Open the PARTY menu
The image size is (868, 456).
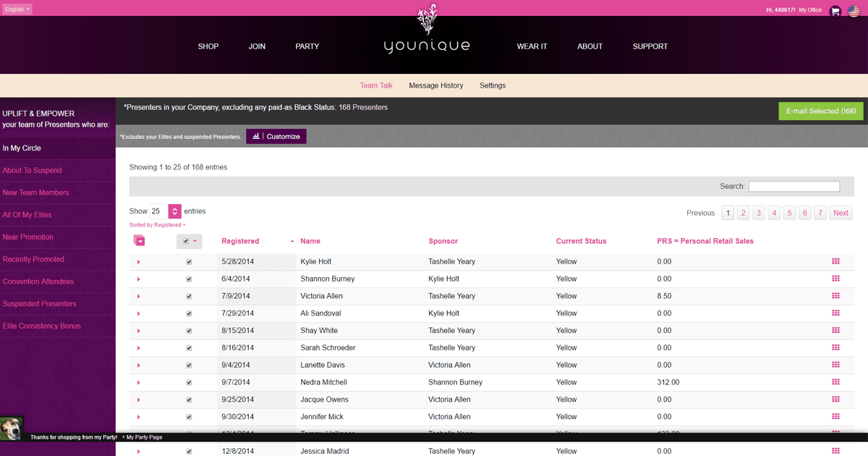click(x=307, y=46)
